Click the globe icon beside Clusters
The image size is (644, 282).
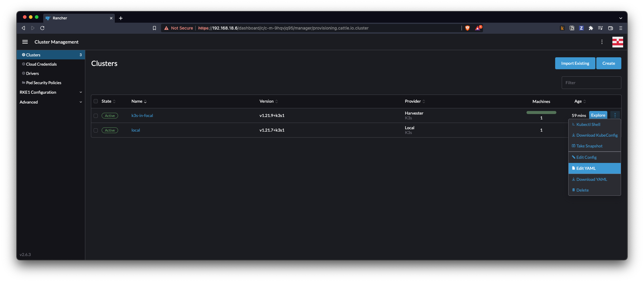click(x=24, y=55)
